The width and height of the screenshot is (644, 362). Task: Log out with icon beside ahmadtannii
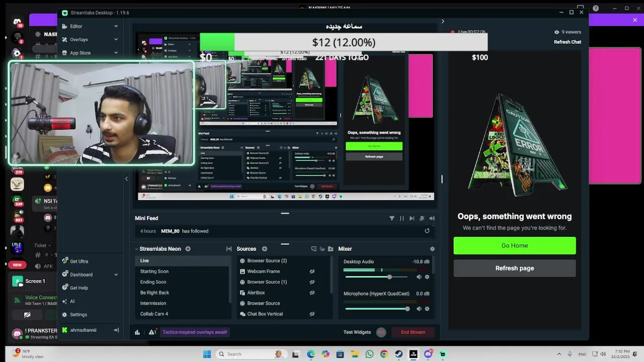[x=116, y=330]
